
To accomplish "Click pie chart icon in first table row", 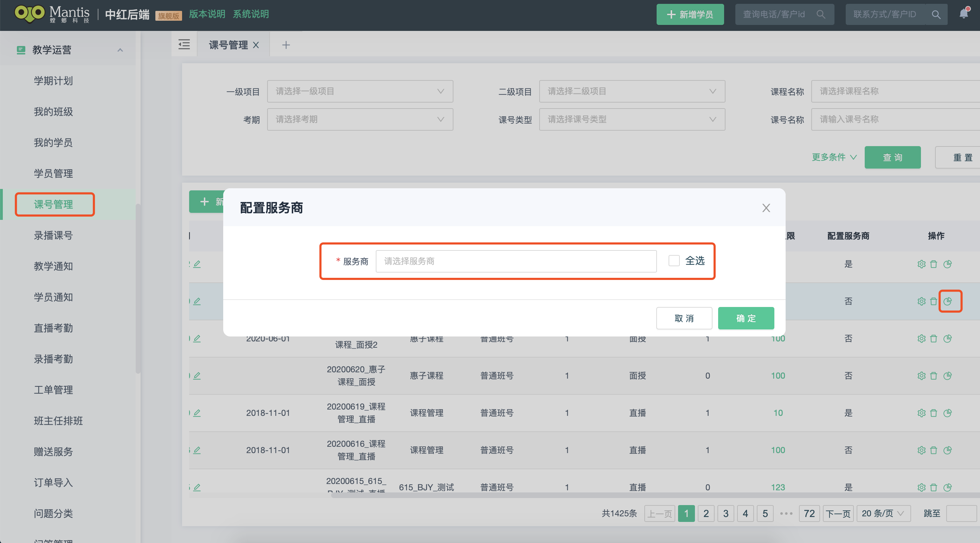I will point(947,264).
